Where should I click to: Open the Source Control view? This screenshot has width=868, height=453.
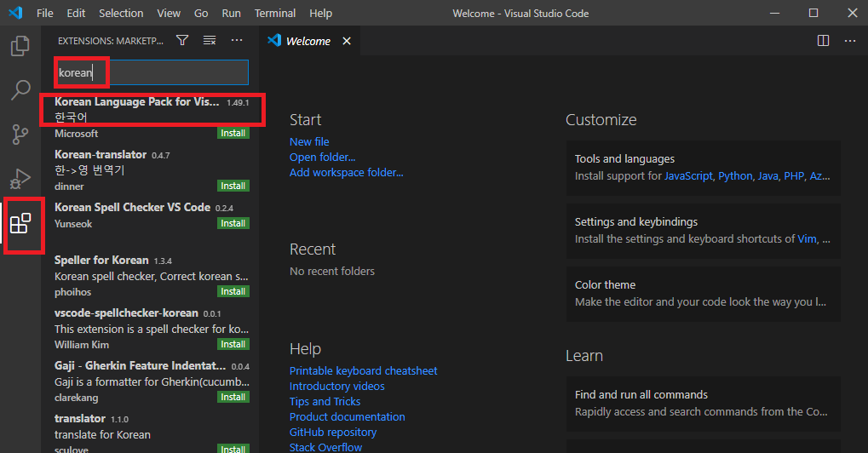tap(20, 134)
